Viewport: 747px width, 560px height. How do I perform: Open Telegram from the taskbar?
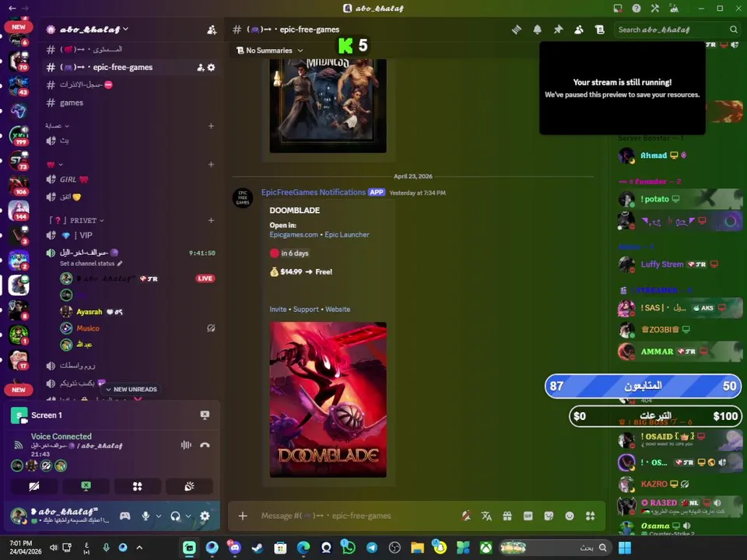[372, 548]
